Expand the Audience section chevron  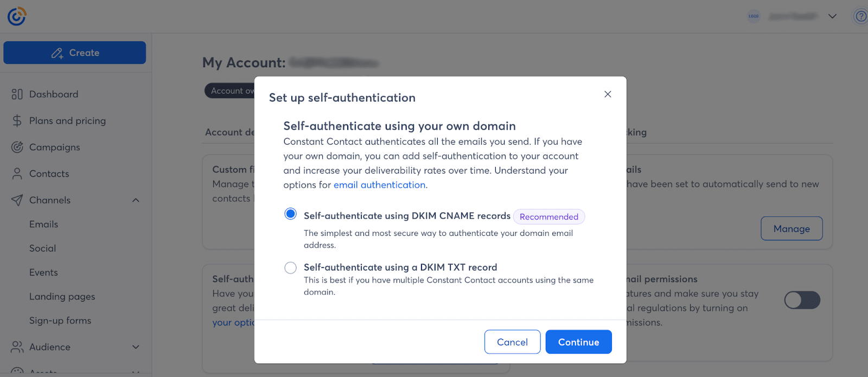click(x=136, y=347)
